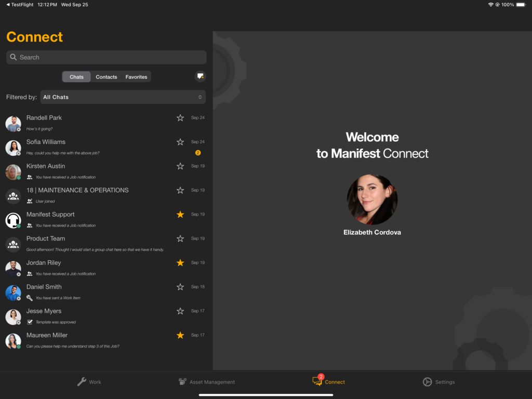
Task: Open the Jordan Riley conversation
Action: pyautogui.click(x=105, y=268)
